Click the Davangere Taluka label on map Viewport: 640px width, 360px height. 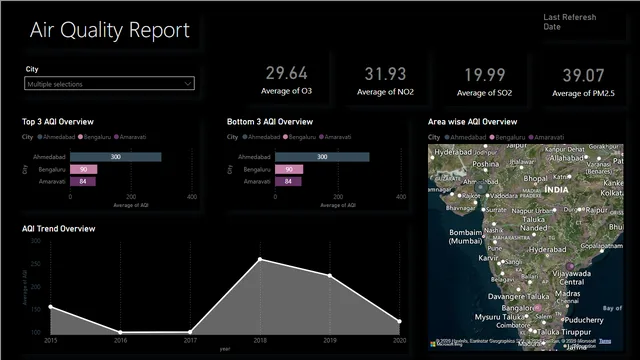click(x=518, y=297)
